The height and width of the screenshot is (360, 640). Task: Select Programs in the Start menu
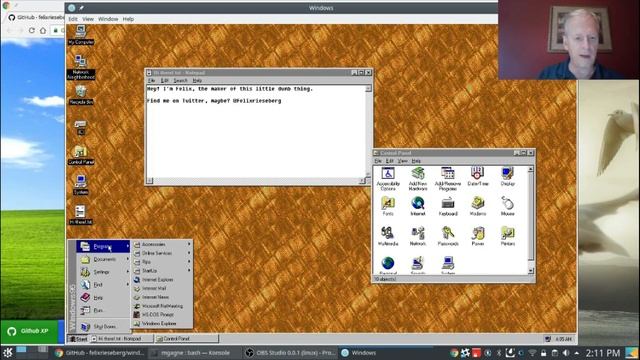point(103,246)
